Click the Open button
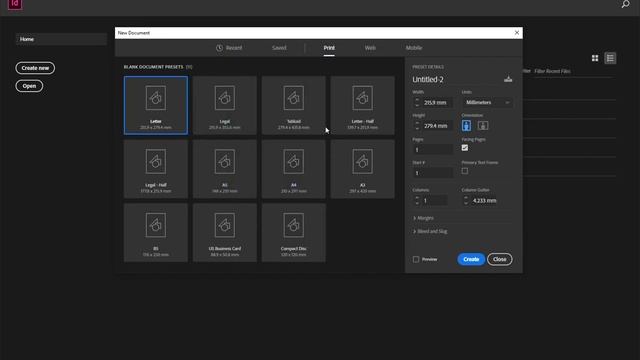The height and width of the screenshot is (360, 640). (29, 86)
